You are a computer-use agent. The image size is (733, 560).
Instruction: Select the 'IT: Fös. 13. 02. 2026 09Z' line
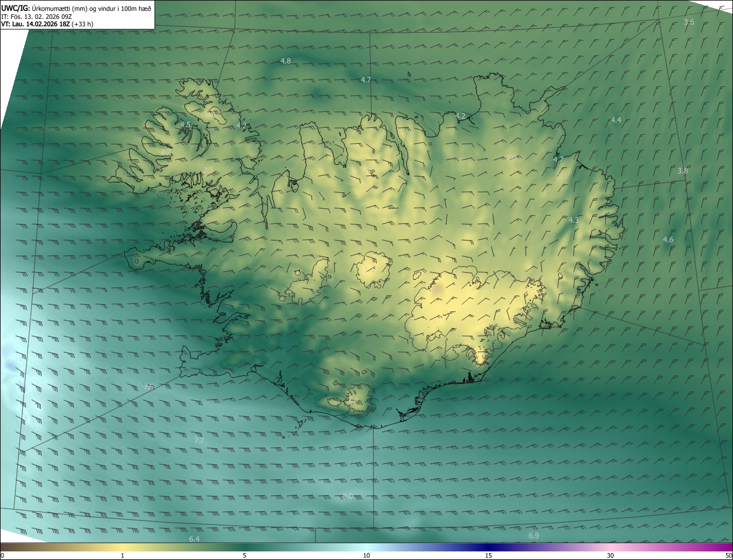[36, 17]
